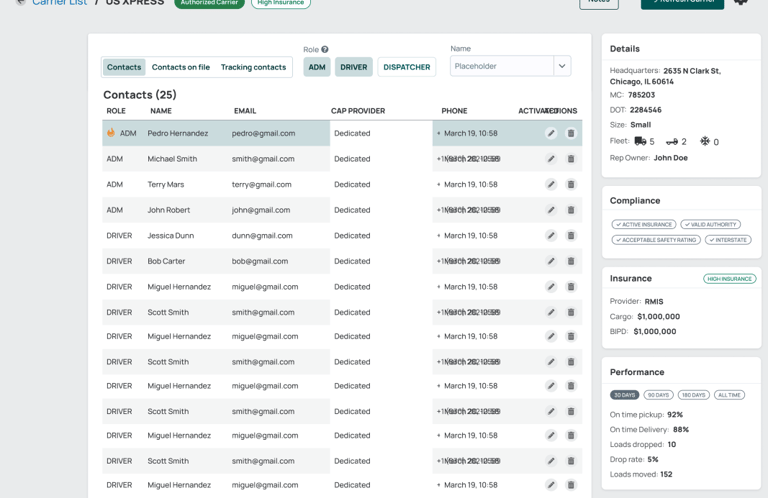Sort by the EMAIL column header

tap(245, 111)
